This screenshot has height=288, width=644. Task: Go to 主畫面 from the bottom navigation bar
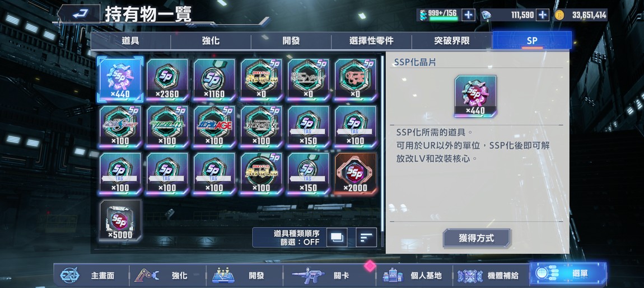pos(91,275)
